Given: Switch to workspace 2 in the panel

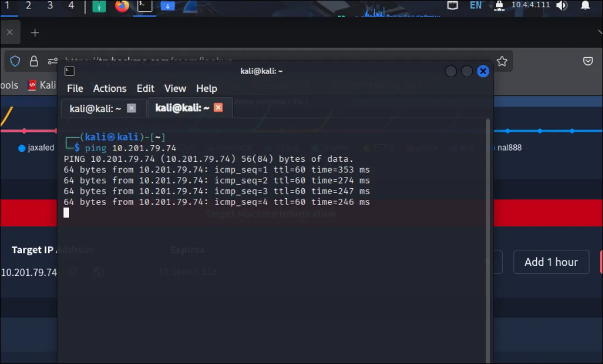Looking at the screenshot, I should click(x=29, y=6).
